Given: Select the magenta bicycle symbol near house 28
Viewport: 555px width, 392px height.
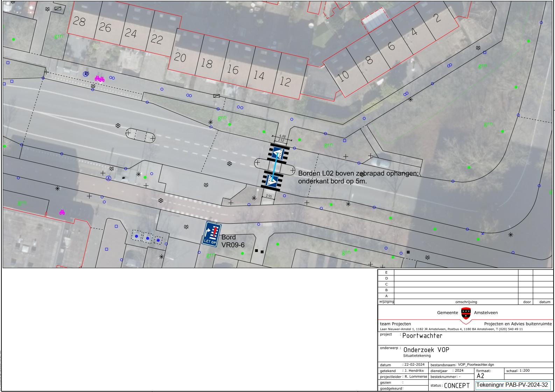Looking at the screenshot, I should (100, 79).
